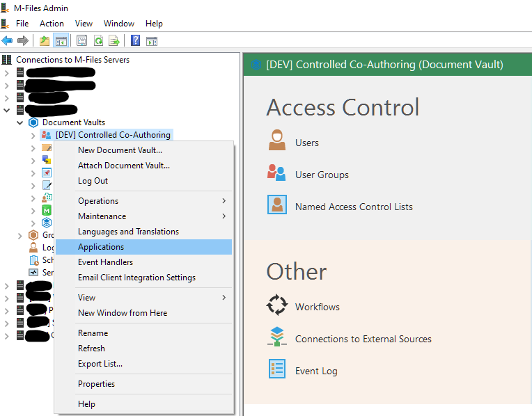Open the Help menu in menu bar
This screenshot has width=532, height=416.
point(154,24)
